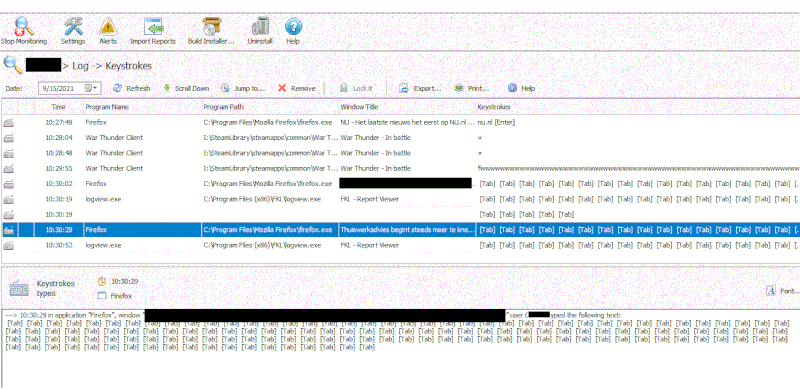Open the Export... option
Viewport: 800px width, 390px height.
tap(420, 88)
